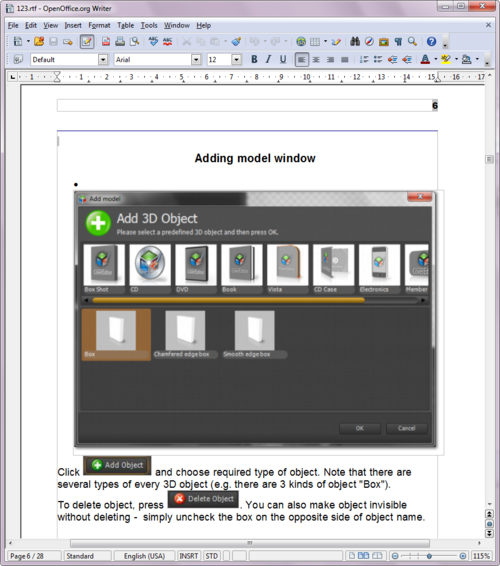Click STD selection mode in status bar

coord(212,556)
